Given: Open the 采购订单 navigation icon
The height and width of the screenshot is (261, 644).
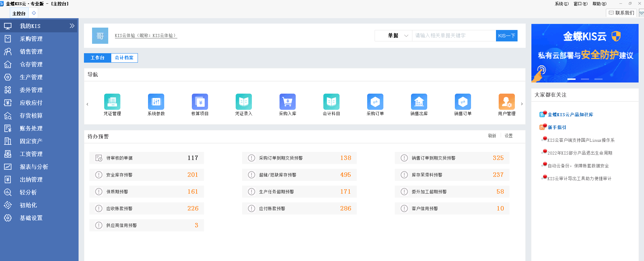Looking at the screenshot, I should pos(375,102).
